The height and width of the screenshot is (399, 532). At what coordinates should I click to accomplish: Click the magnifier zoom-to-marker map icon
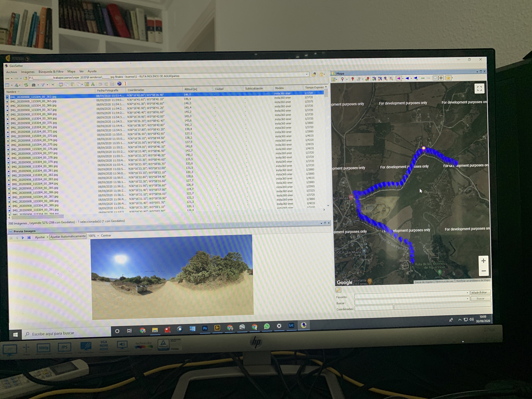(391, 78)
